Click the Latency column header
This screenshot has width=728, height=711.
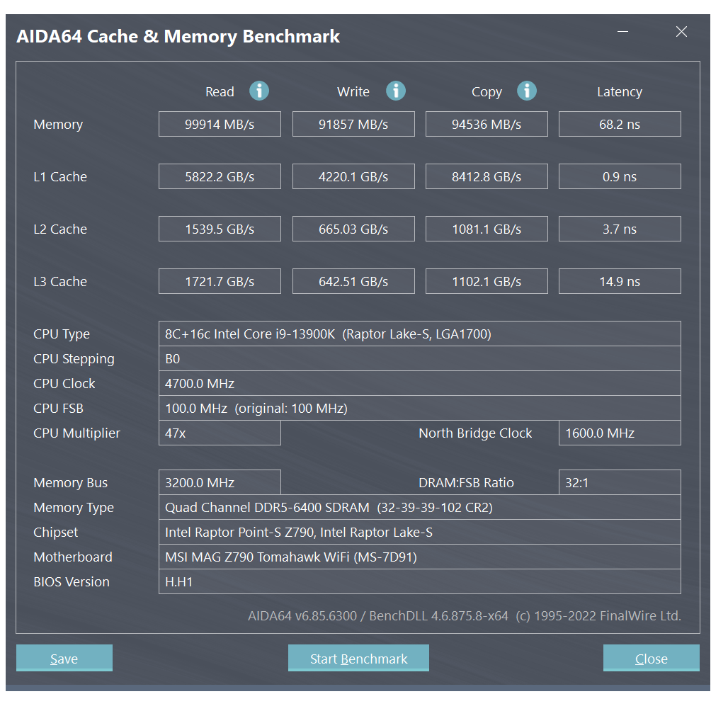[620, 92]
